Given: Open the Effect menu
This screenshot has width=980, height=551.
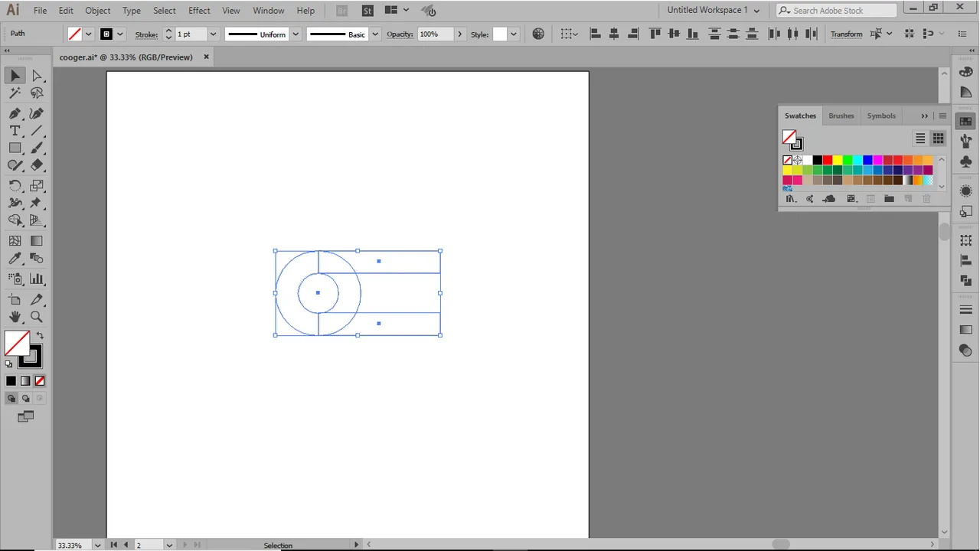Looking at the screenshot, I should coord(199,11).
